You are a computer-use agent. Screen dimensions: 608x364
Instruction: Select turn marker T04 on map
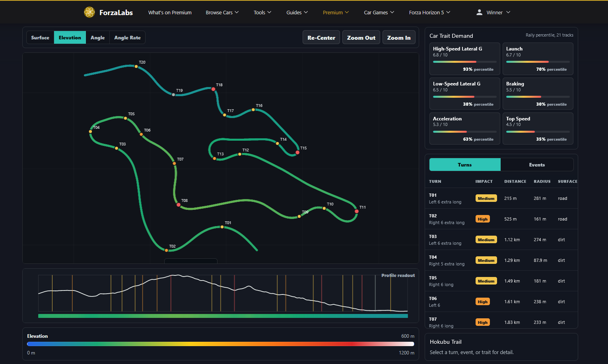click(91, 132)
